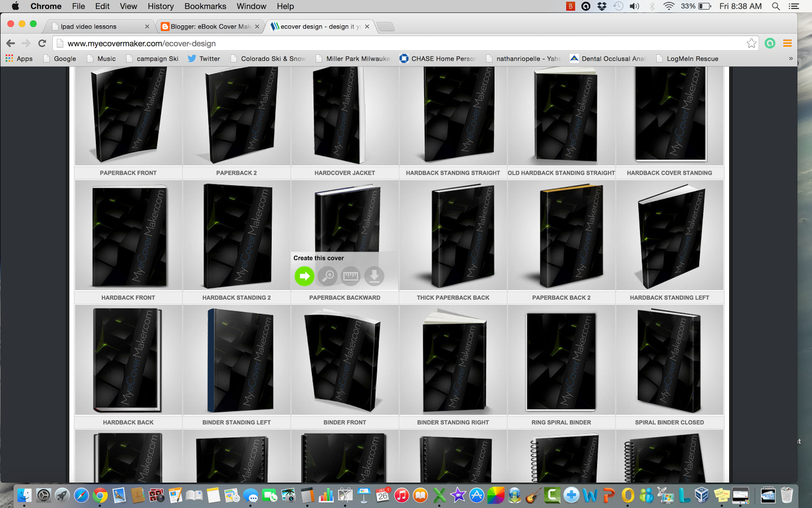Click the Paperback Back 2 label
812x508 pixels.
[x=561, y=298]
